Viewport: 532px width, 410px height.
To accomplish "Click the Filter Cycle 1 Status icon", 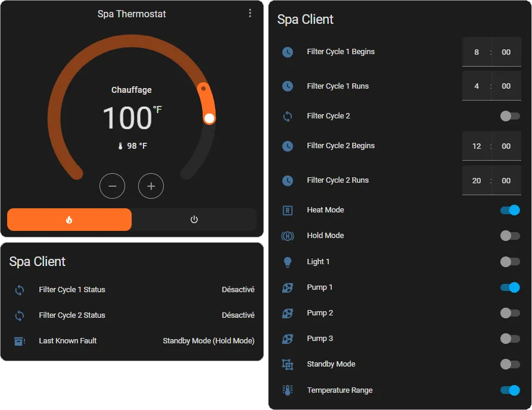I will [x=19, y=290].
